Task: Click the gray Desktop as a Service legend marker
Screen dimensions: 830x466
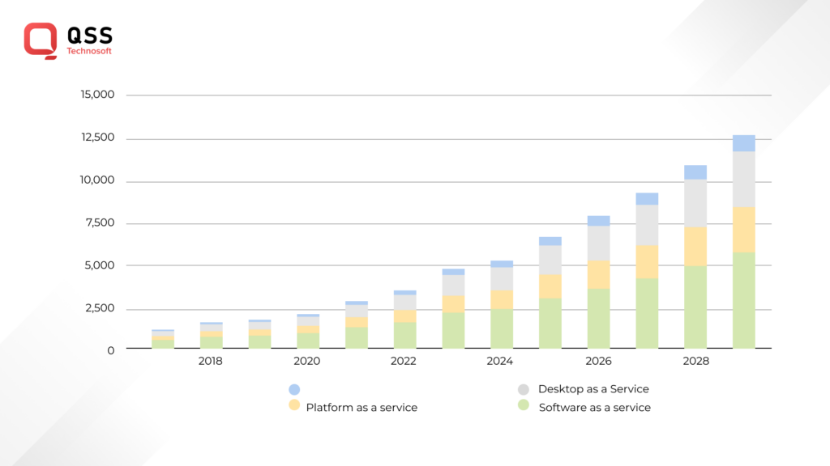Action: click(523, 389)
